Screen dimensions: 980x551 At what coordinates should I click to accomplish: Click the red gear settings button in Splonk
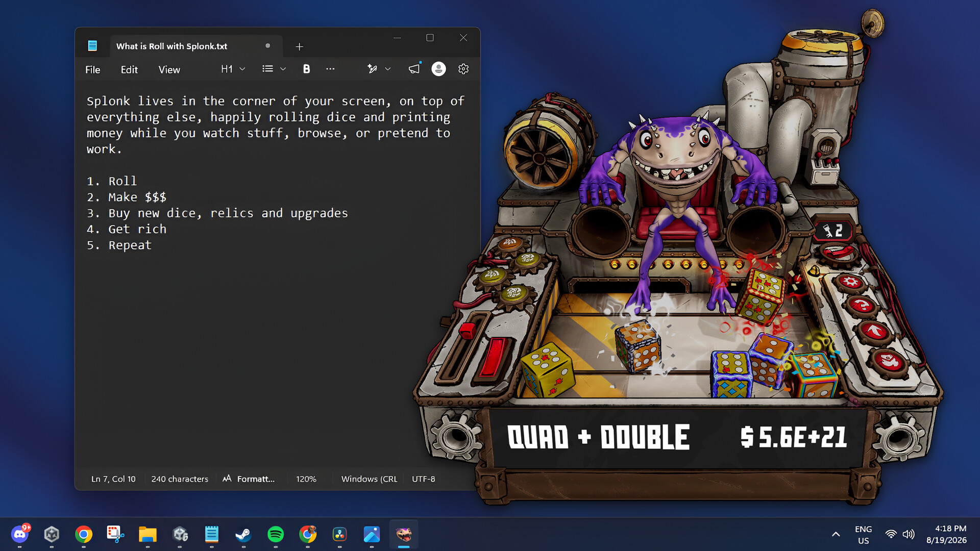851,282
